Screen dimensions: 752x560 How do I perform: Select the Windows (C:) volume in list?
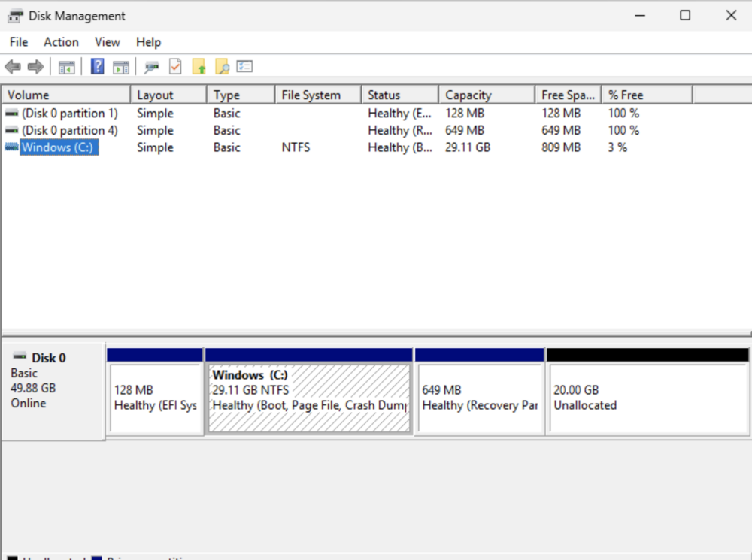tap(59, 147)
